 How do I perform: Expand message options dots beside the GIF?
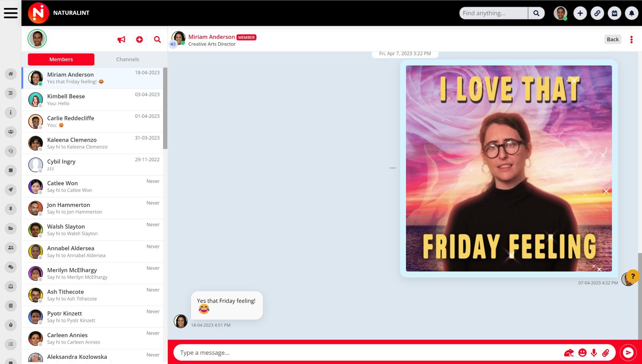tap(392, 168)
